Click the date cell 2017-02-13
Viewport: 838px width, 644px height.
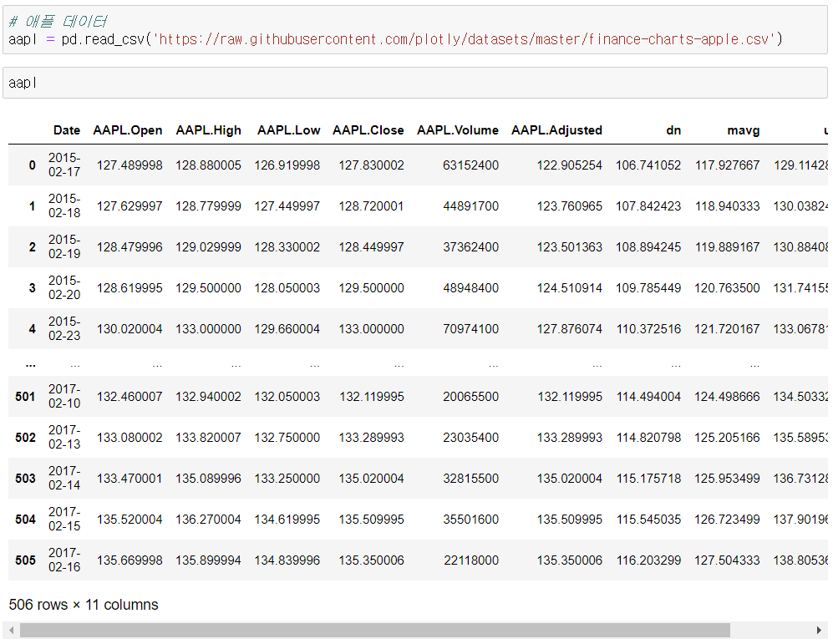tap(64, 437)
